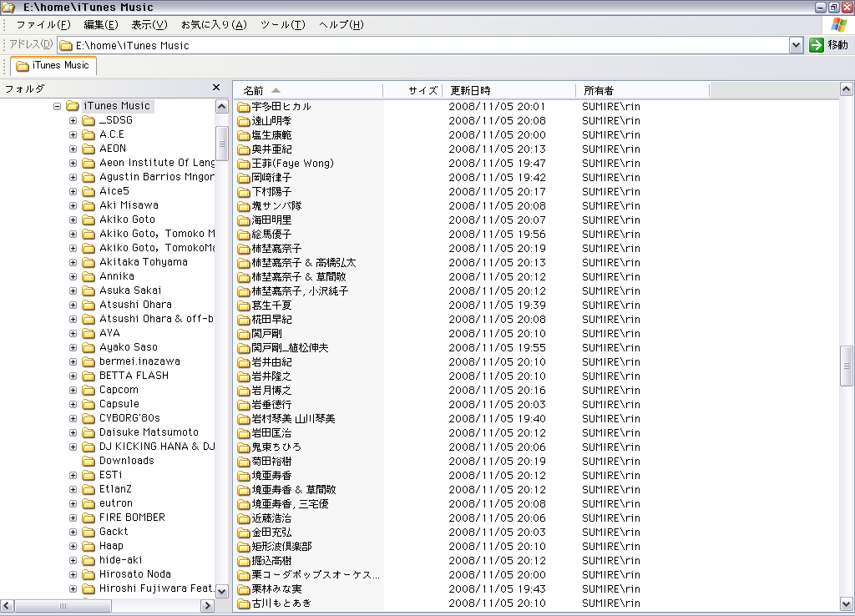Select the iTunes Music tab
Viewport: 855px width, 616px height.
click(x=53, y=65)
